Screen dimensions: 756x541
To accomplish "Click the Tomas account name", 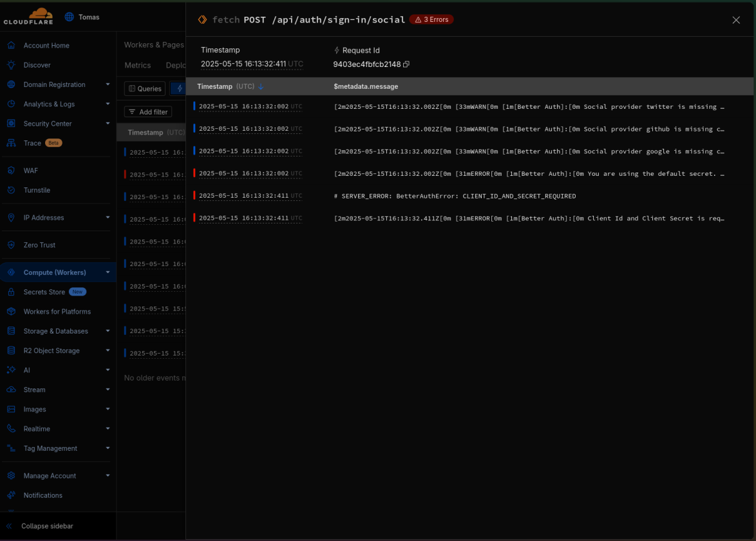I will [89, 17].
